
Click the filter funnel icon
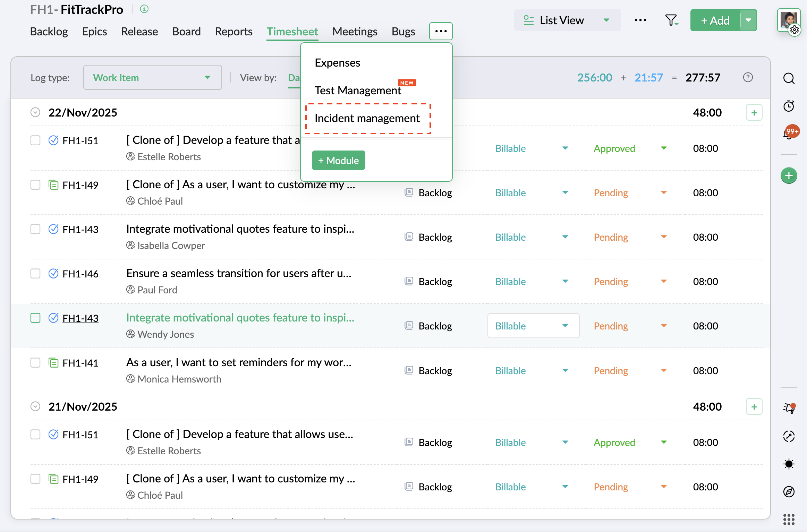[x=671, y=20]
